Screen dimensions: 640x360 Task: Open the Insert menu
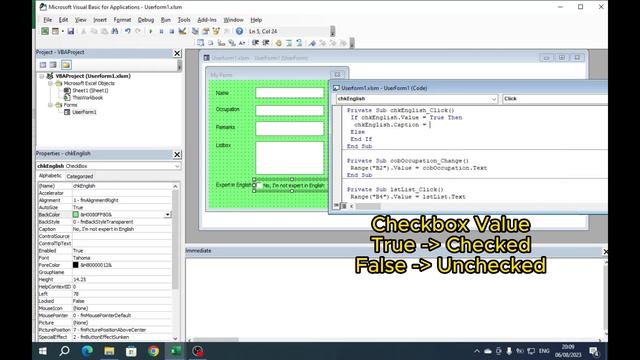coord(100,20)
